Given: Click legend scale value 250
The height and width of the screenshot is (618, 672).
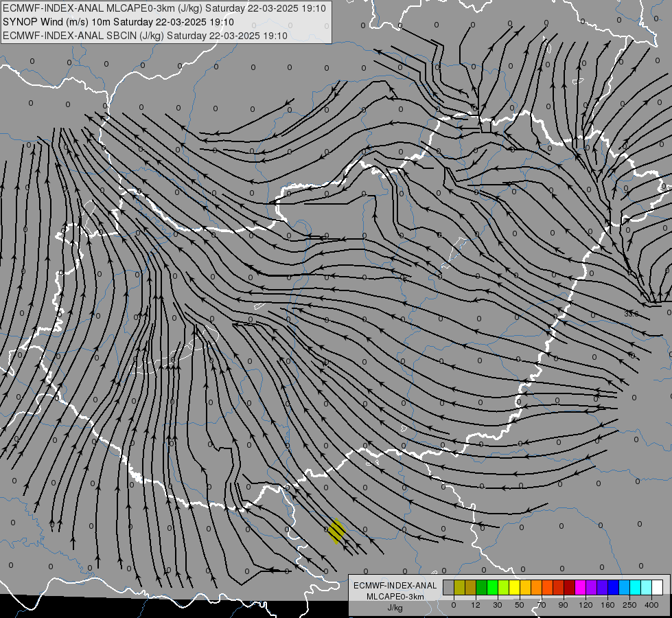Looking at the screenshot, I should click(629, 605).
